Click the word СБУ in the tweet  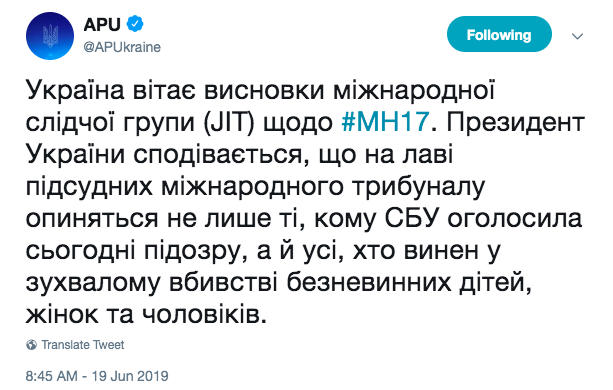coord(410,218)
